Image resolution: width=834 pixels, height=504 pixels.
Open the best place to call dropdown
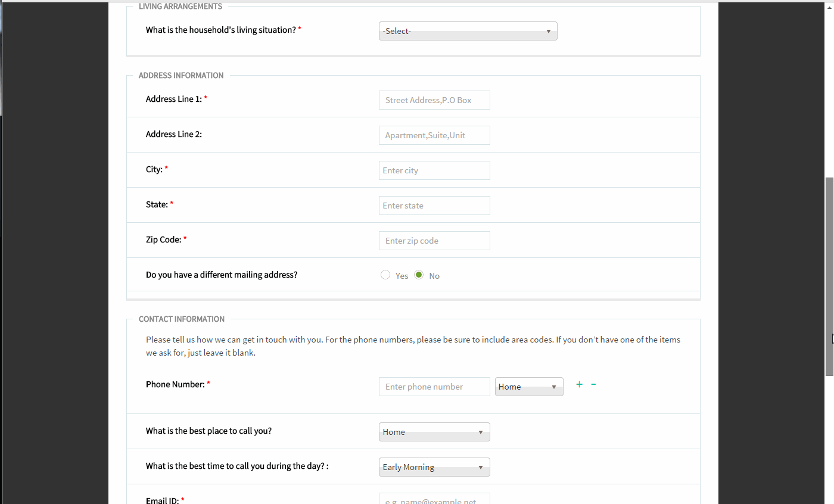point(434,432)
